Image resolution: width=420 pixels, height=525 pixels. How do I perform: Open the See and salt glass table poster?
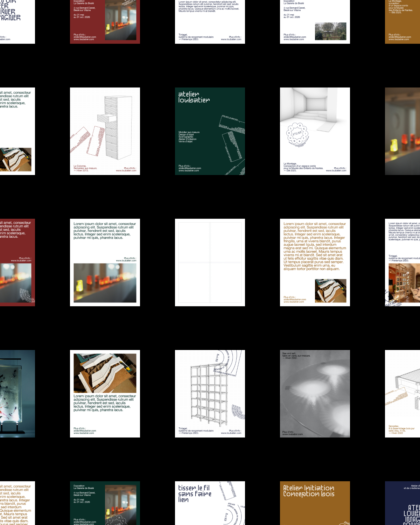[315, 394]
